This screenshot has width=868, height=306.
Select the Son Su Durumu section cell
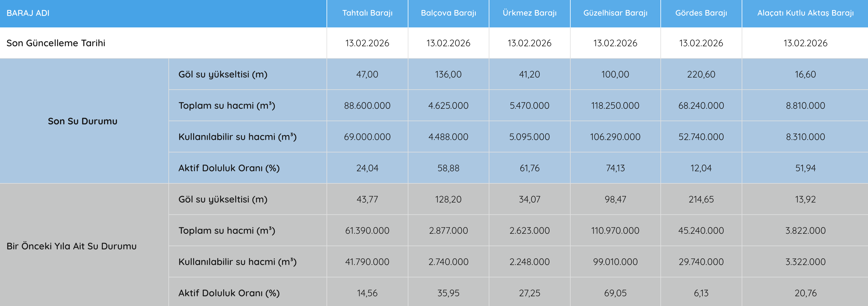[x=82, y=121]
